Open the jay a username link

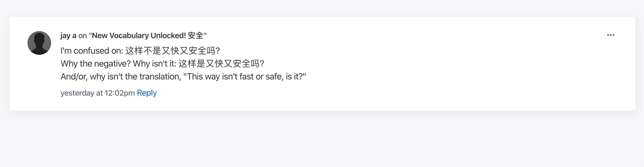coord(68,35)
